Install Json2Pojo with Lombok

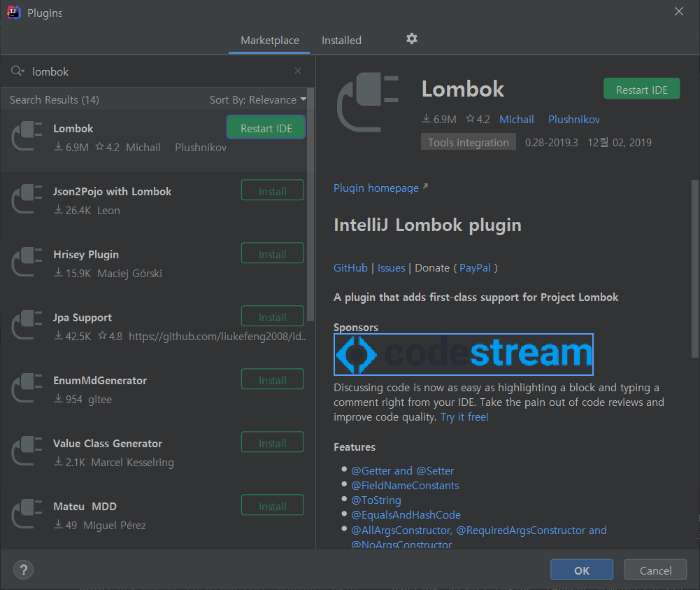coord(272,191)
